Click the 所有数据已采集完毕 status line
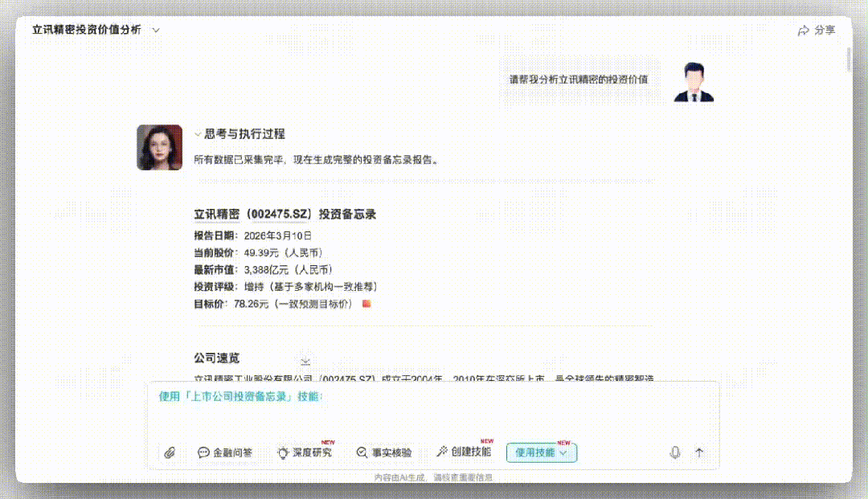Screen dimensions: 868x499 317,160
